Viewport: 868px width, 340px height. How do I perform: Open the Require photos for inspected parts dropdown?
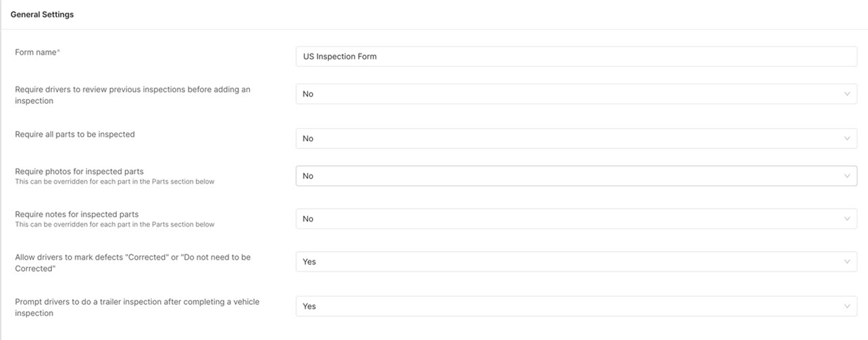click(x=576, y=175)
